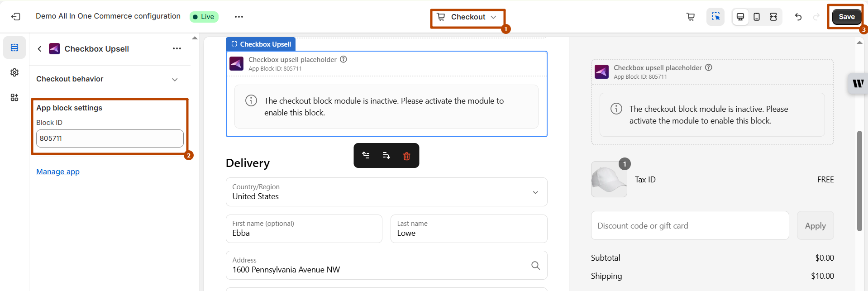Screen dimensions: 868x291
Task: Move the block up using the floating toolbar
Action: coord(366,156)
